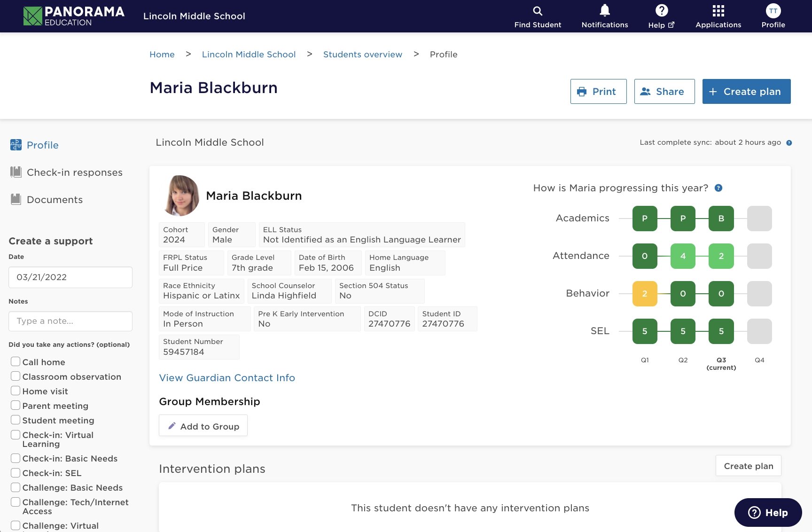
Task: Click the Notes text input field
Action: pos(70,321)
